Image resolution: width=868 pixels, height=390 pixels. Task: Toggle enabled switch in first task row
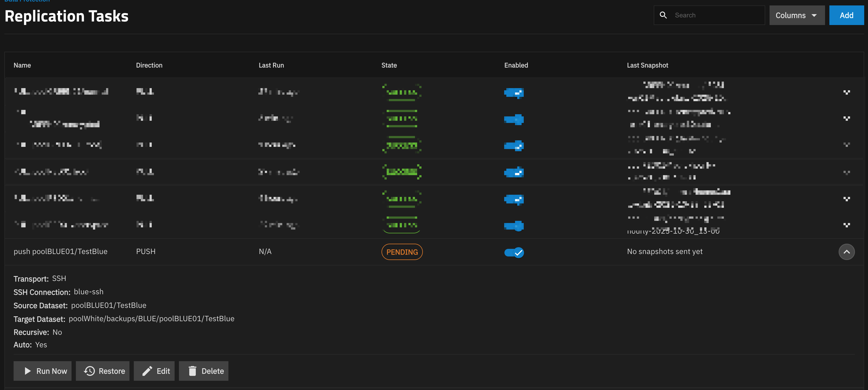(x=514, y=92)
